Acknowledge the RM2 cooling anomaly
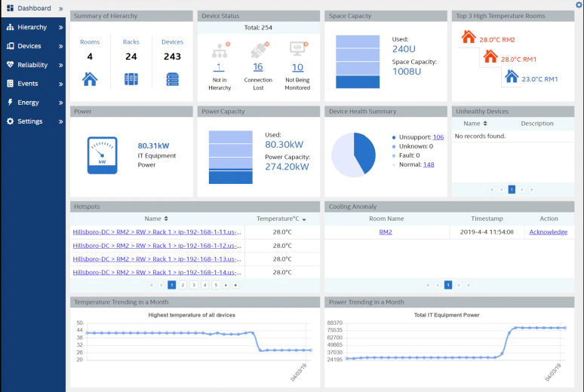584x392 pixels. [548, 232]
